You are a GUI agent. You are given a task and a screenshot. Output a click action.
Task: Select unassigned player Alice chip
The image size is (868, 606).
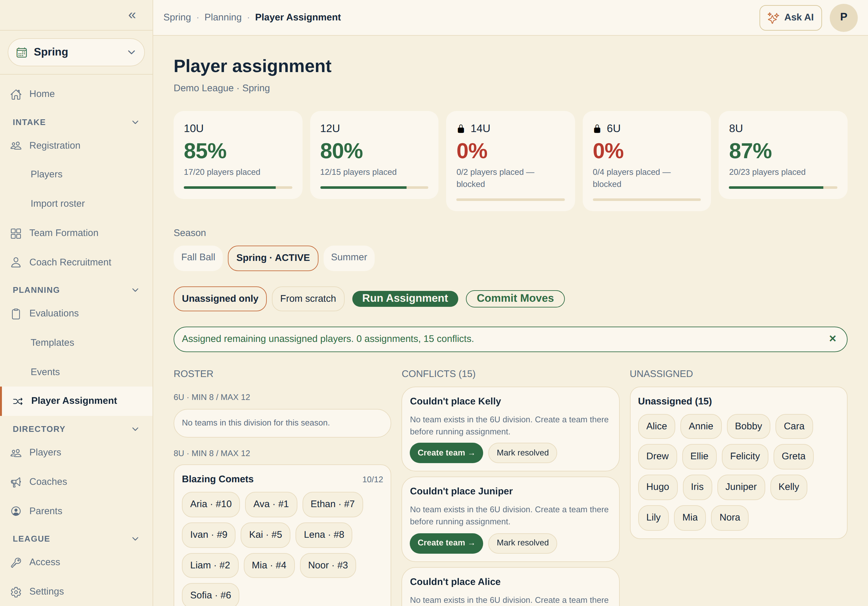pos(656,426)
